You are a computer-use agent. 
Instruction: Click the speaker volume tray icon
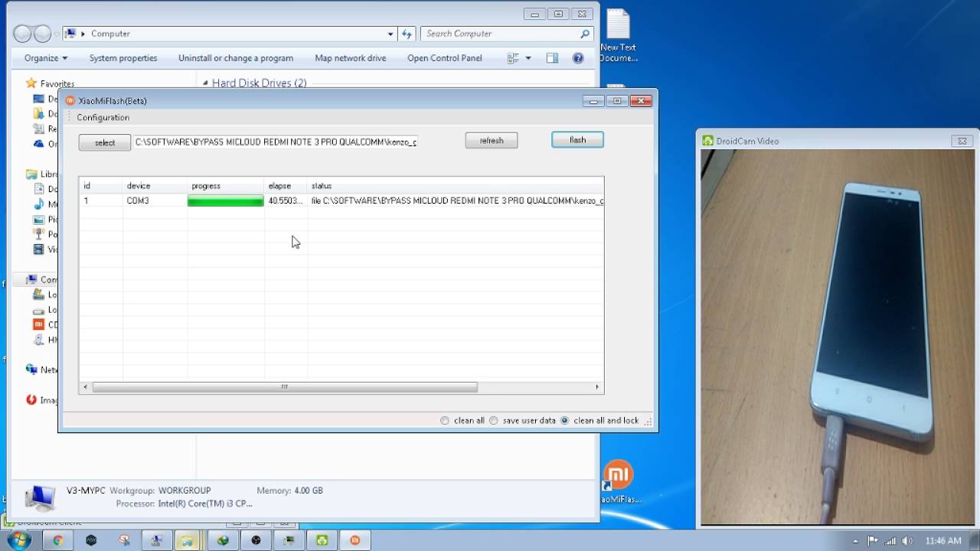(906, 541)
